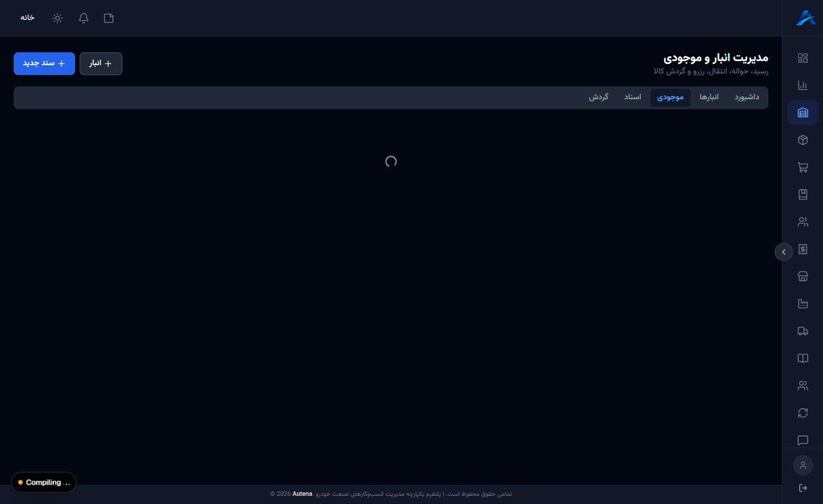The image size is (823, 504).
Task: Switch to the اسناد tab
Action: point(633,98)
